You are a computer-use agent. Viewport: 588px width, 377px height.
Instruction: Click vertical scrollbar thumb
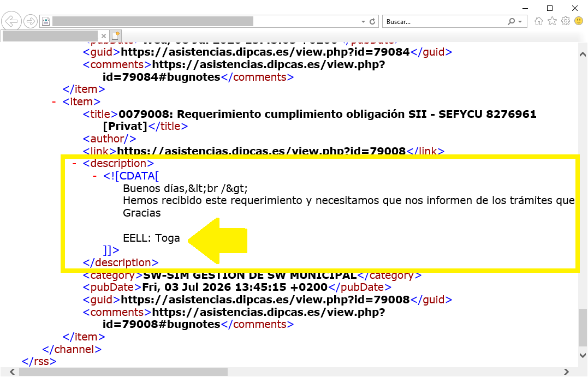pyautogui.click(x=583, y=327)
